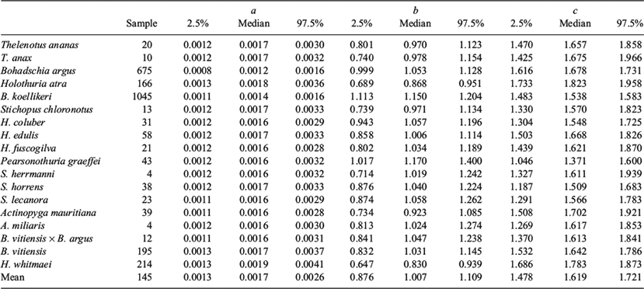Click the Mean row label

[x=12, y=277]
